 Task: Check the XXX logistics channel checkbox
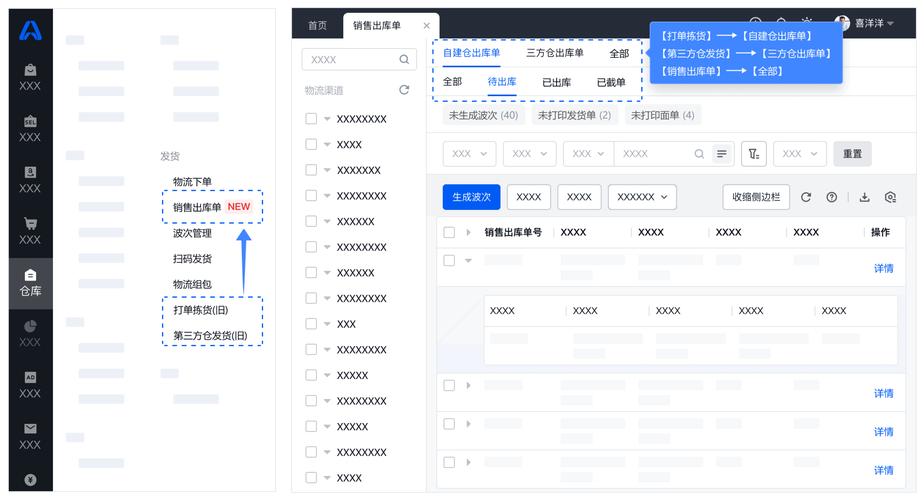[x=311, y=324]
